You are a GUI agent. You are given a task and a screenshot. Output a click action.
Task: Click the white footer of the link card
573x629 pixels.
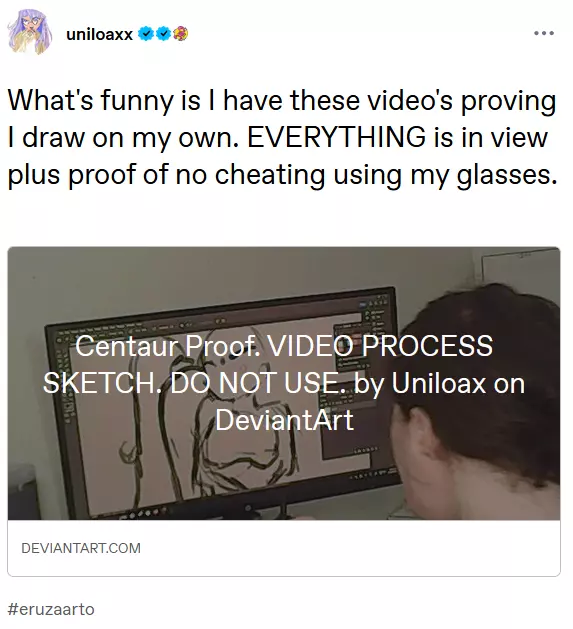coord(284,548)
